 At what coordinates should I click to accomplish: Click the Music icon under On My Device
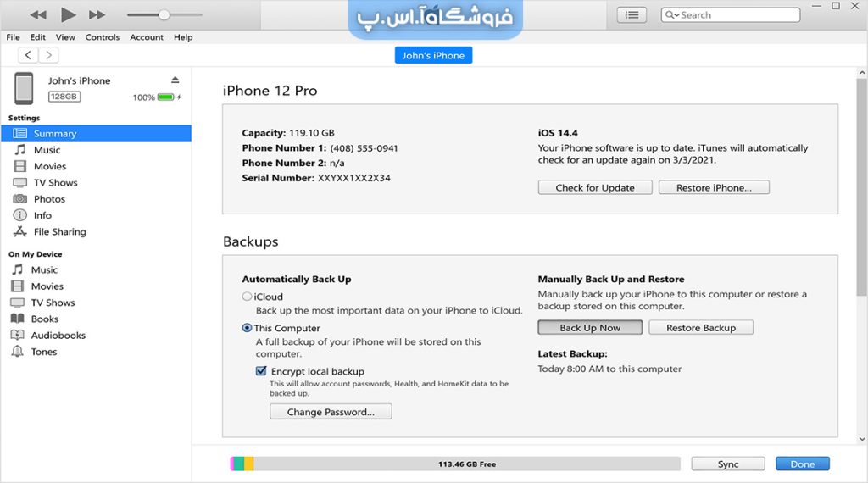(18, 269)
